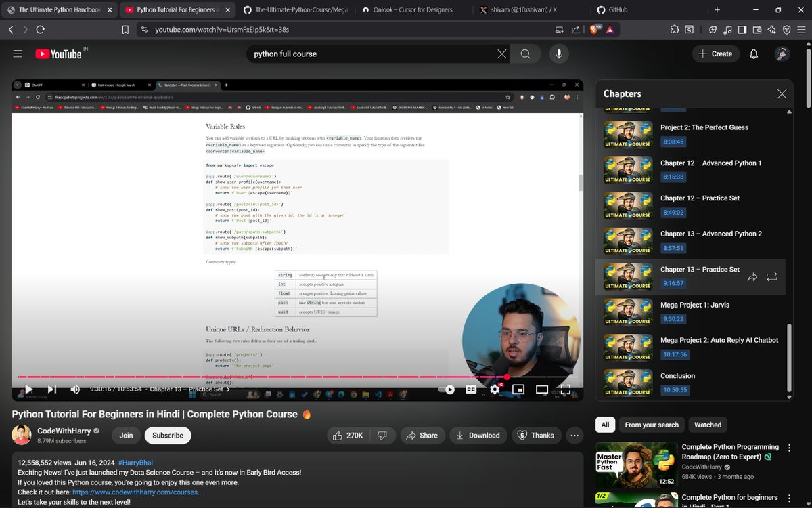Jump to Chapter 13 – Advanced Python 2
812x508 pixels.
click(690, 241)
